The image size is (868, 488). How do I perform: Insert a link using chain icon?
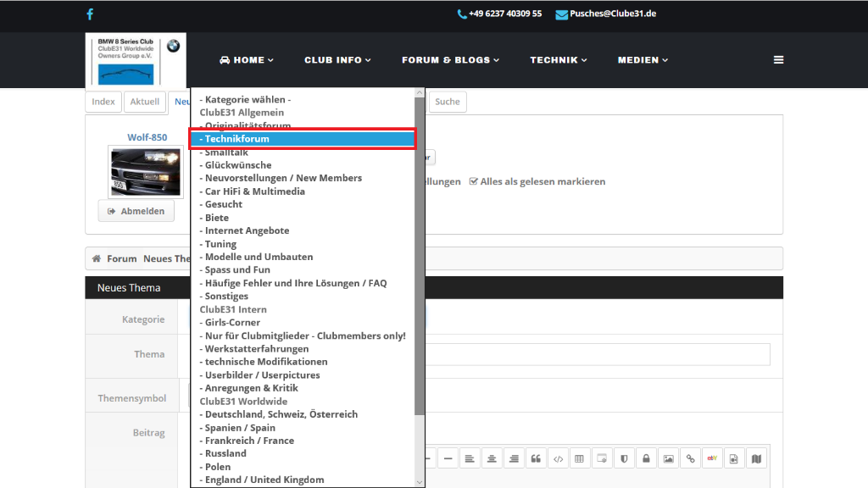coord(690,459)
